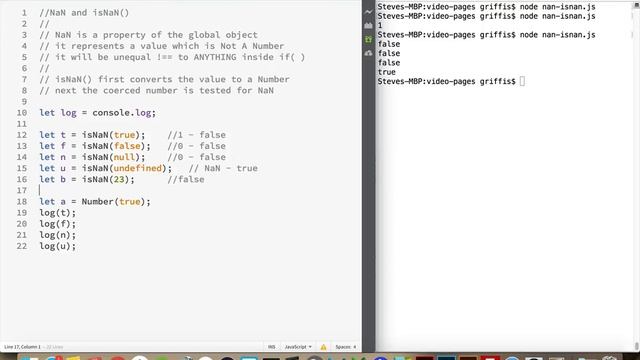Click the green extension icon in sidebar
The height and width of the screenshot is (360, 640).
(368, 39)
